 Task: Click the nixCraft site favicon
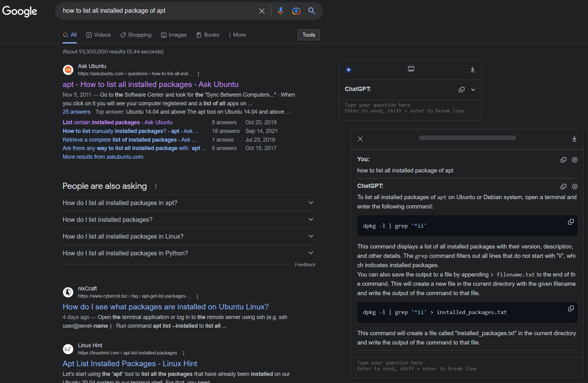(x=68, y=292)
